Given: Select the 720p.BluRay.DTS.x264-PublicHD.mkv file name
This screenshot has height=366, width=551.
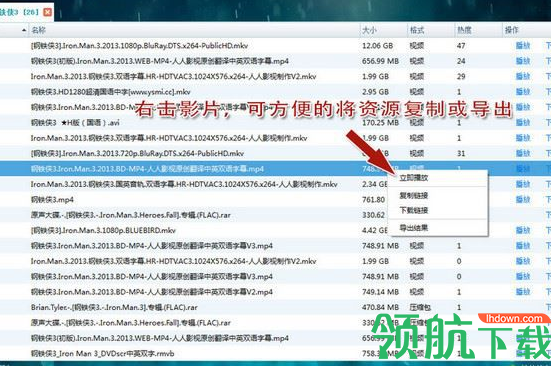Looking at the screenshot, I should [137, 153].
